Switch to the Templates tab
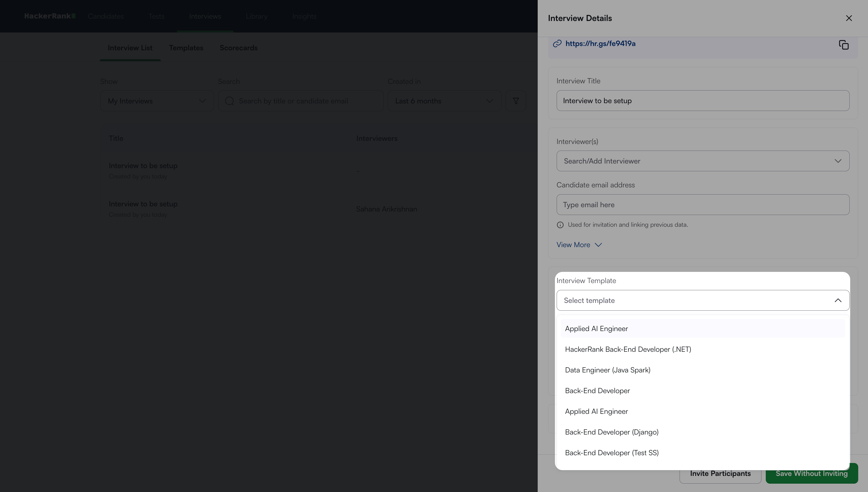868x492 pixels. tap(186, 48)
